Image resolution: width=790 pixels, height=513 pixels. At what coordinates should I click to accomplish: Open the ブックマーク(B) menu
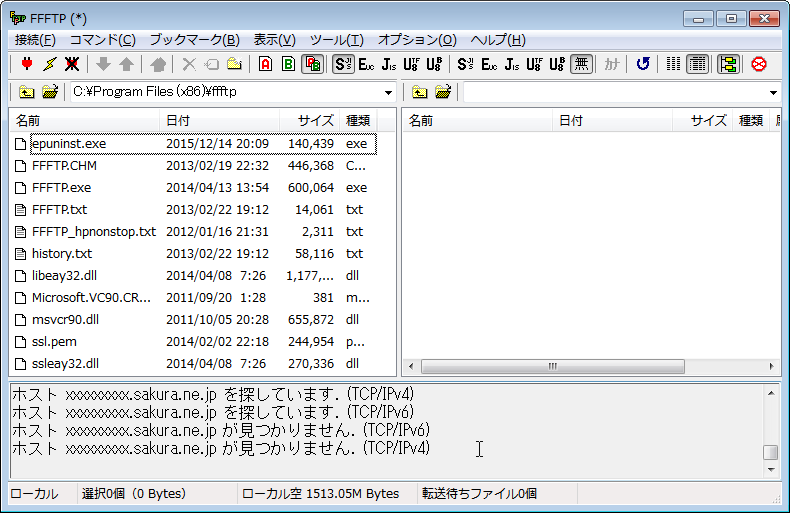(x=194, y=40)
